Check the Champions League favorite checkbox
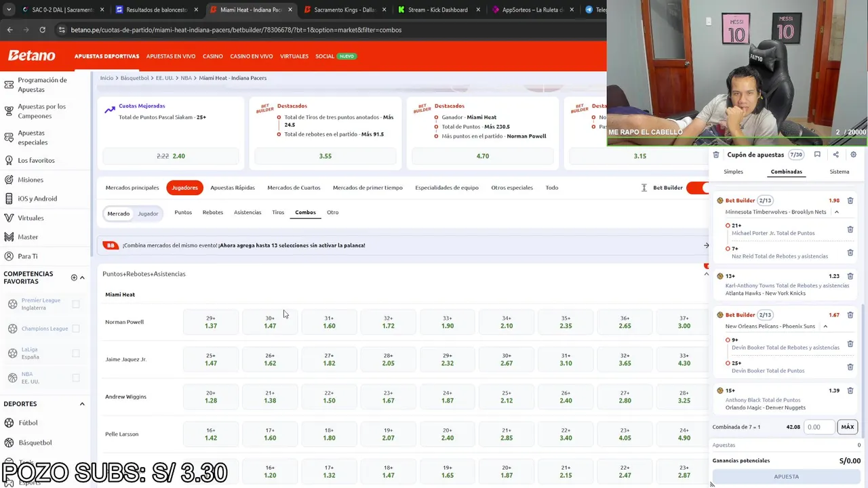The image size is (868, 488). coord(75,329)
